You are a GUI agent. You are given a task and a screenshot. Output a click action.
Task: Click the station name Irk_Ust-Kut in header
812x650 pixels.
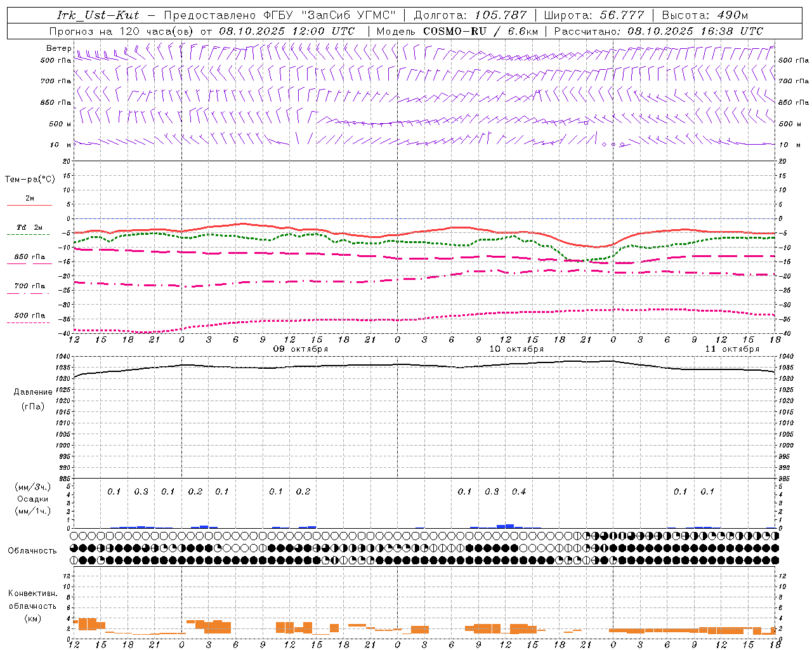(x=98, y=15)
